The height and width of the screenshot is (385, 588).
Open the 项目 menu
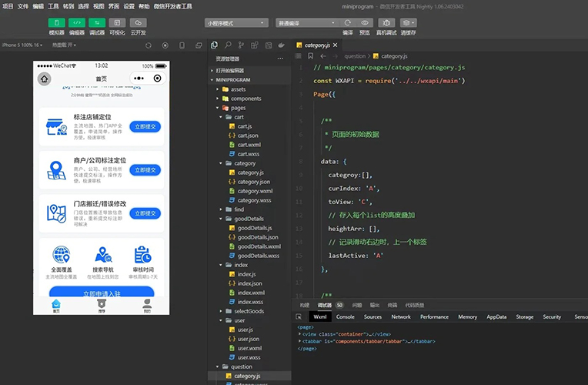tap(8, 6)
